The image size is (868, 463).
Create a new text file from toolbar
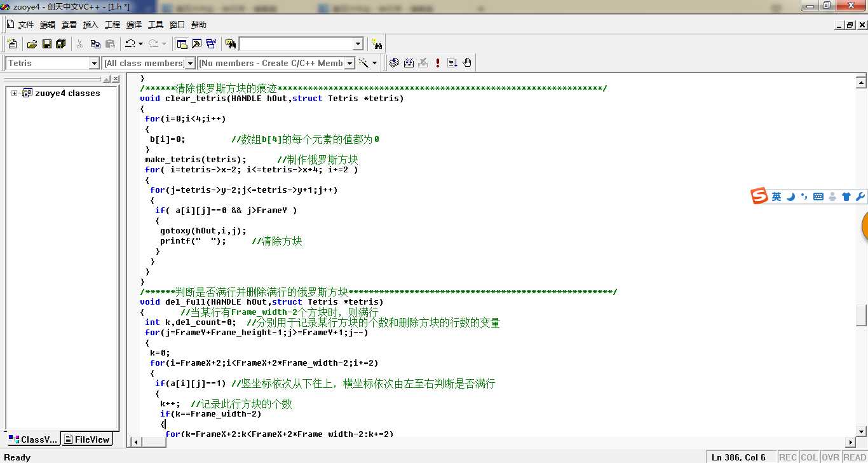point(12,44)
